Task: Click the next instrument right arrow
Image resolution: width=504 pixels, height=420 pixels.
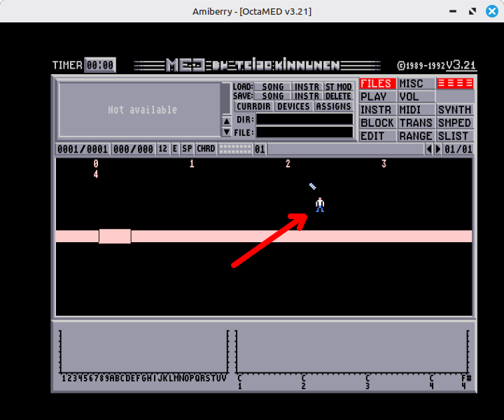Action: [437, 149]
